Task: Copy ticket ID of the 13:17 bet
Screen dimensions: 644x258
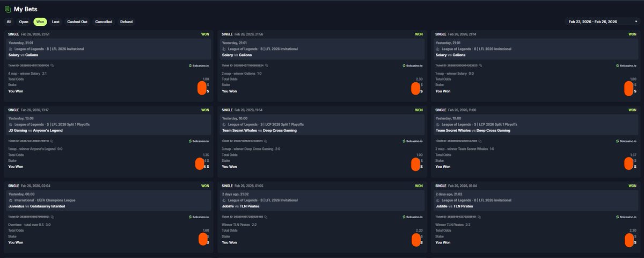Action: 52,141
